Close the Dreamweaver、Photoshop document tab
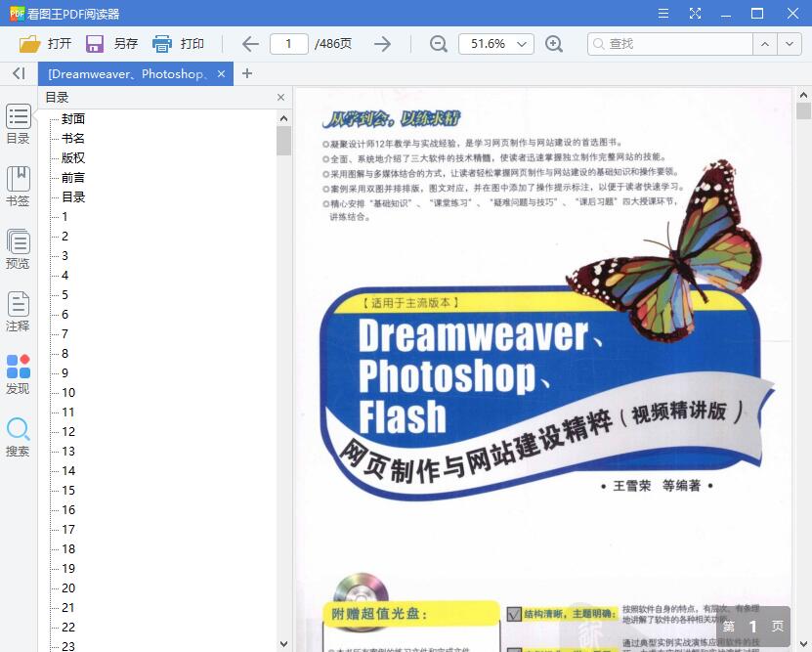 pos(222,74)
